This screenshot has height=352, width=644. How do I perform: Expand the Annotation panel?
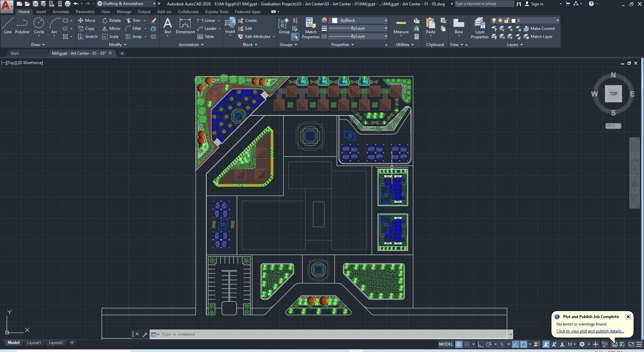click(191, 45)
